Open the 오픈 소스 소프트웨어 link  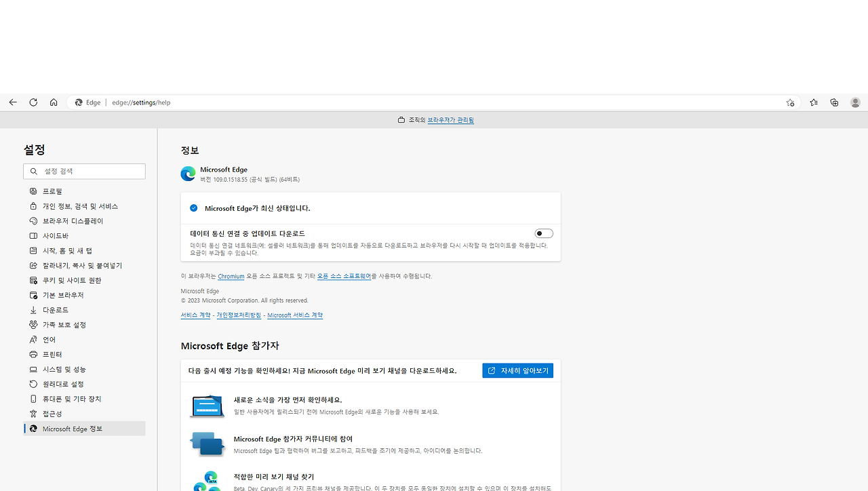click(x=344, y=277)
